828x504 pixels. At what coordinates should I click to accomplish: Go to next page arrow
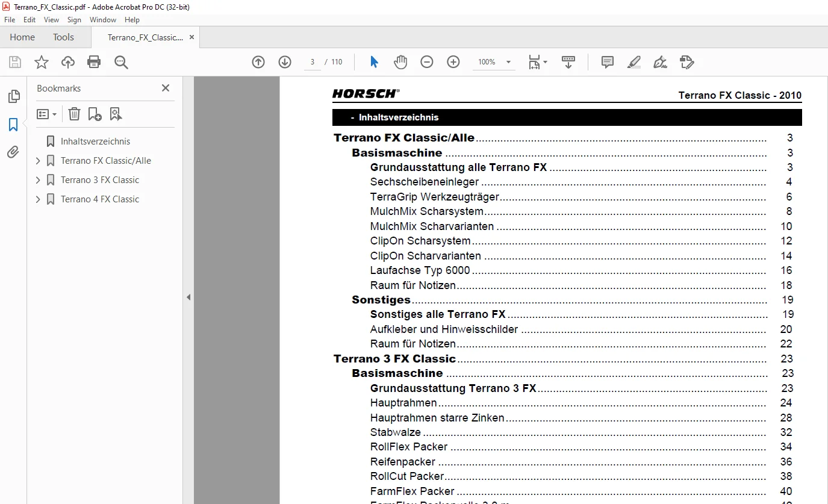(285, 62)
